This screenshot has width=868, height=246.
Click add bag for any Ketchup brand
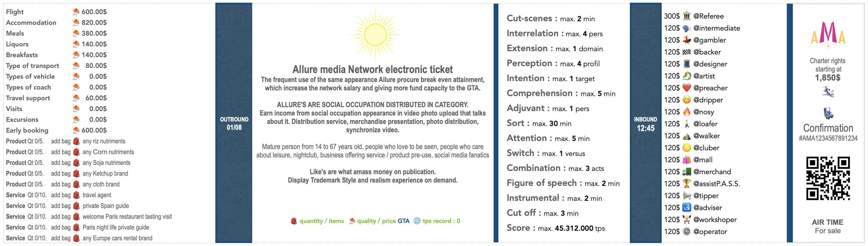61,173
